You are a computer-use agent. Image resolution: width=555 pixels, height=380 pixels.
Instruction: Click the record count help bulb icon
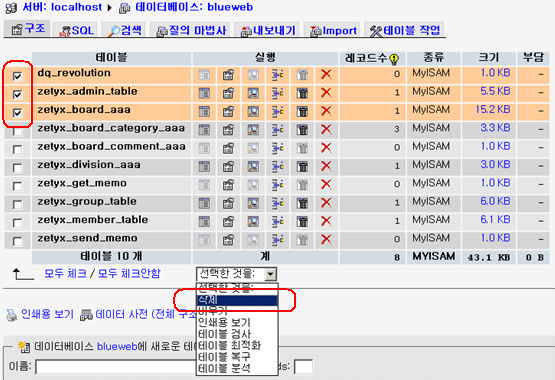[x=394, y=59]
